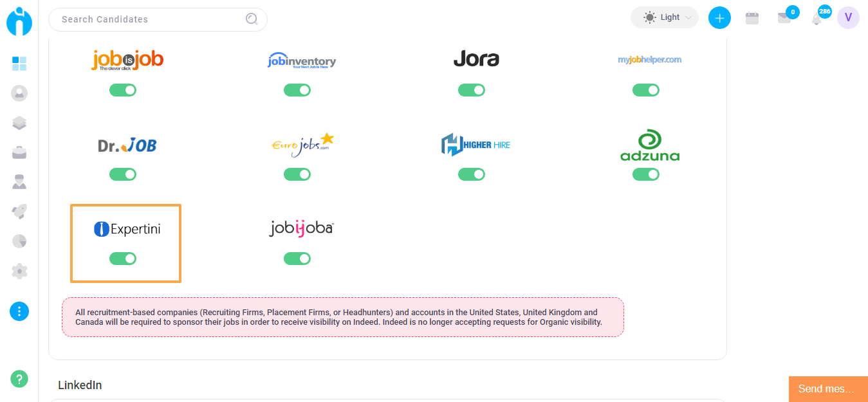Disable the Expertini job board toggle
This screenshot has height=402, width=868.
pyautogui.click(x=123, y=259)
